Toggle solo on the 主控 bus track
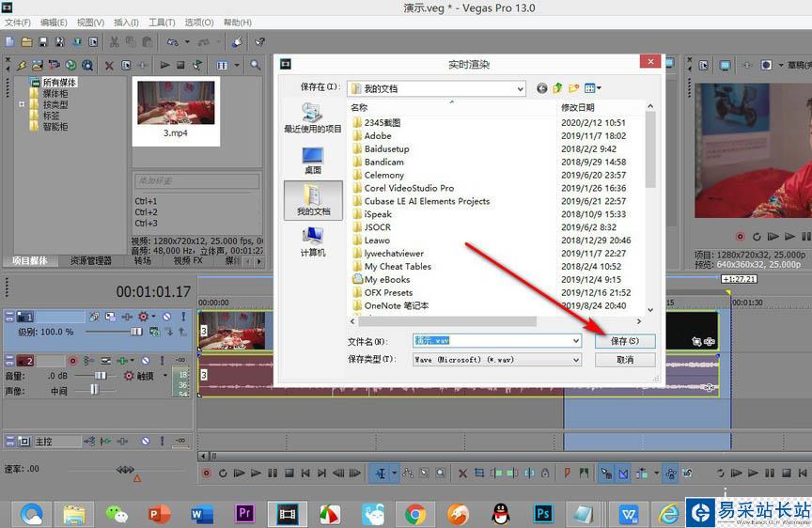812x528 pixels. (x=162, y=441)
